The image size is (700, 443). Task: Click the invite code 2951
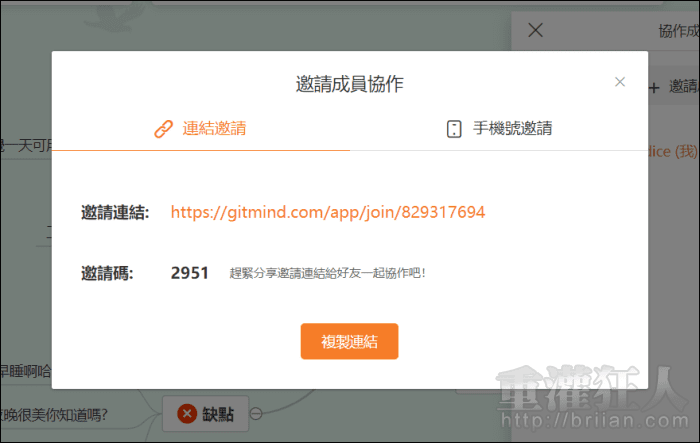190,272
